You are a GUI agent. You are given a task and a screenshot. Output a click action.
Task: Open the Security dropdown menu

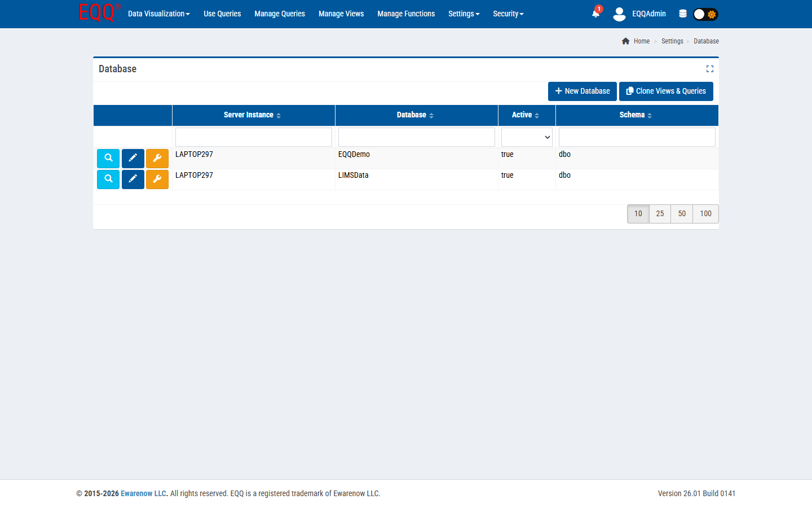point(507,14)
